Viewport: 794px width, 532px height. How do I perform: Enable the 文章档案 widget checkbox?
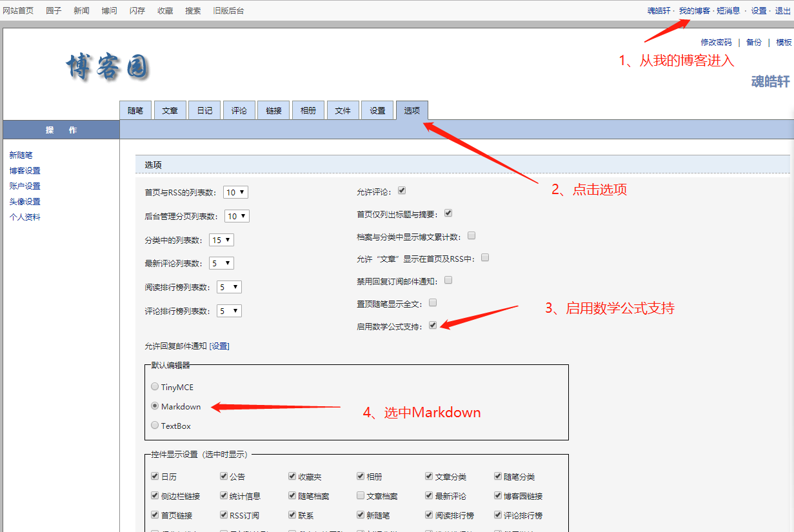[x=360, y=495]
